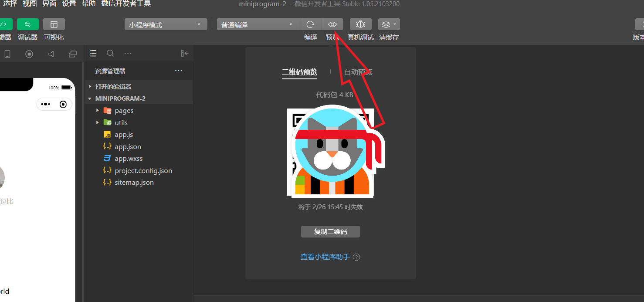Screen dimensions: 644x302
Task: Open the 设置 menu
Action: point(69,4)
